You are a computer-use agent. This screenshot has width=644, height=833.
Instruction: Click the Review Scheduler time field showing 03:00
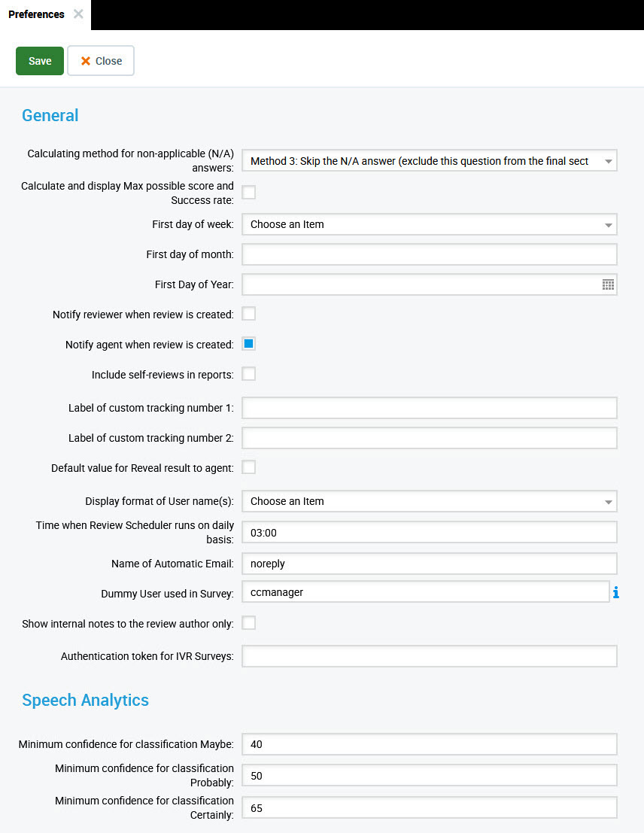tap(429, 532)
